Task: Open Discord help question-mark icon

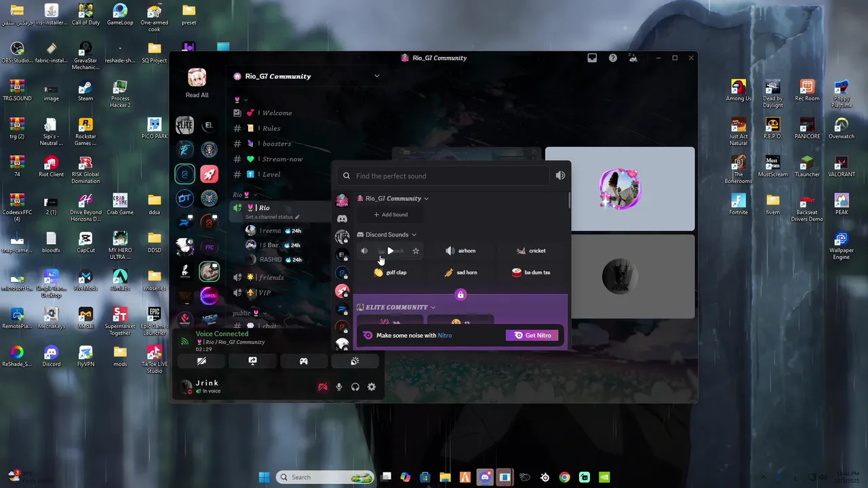Action: coord(613,58)
